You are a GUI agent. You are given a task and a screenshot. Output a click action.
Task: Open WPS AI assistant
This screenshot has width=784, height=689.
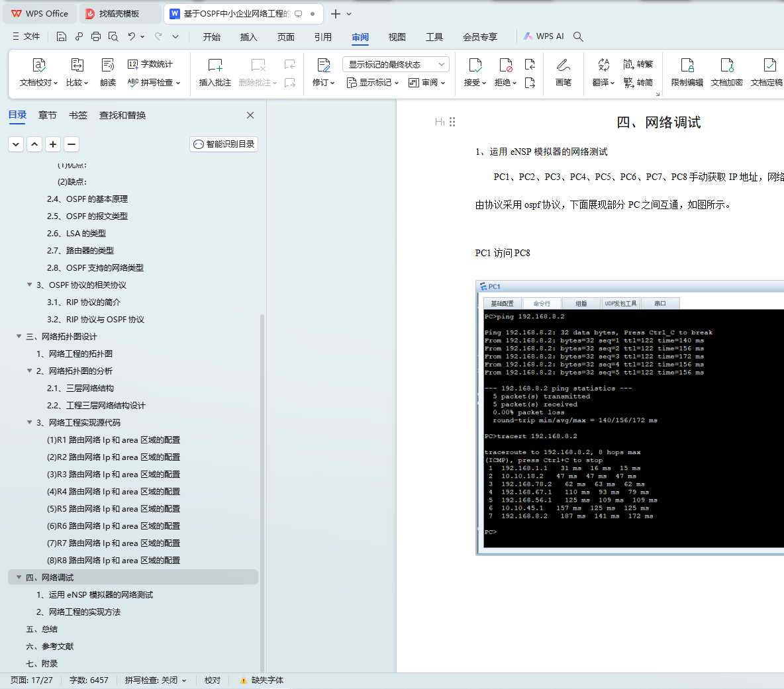[x=544, y=36]
